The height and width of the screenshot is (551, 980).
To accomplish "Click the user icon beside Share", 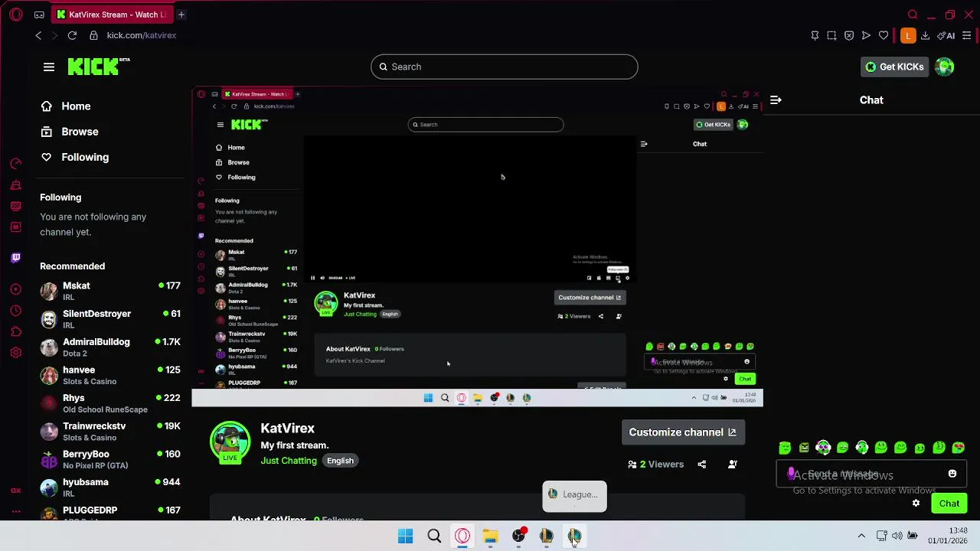I will tap(733, 465).
